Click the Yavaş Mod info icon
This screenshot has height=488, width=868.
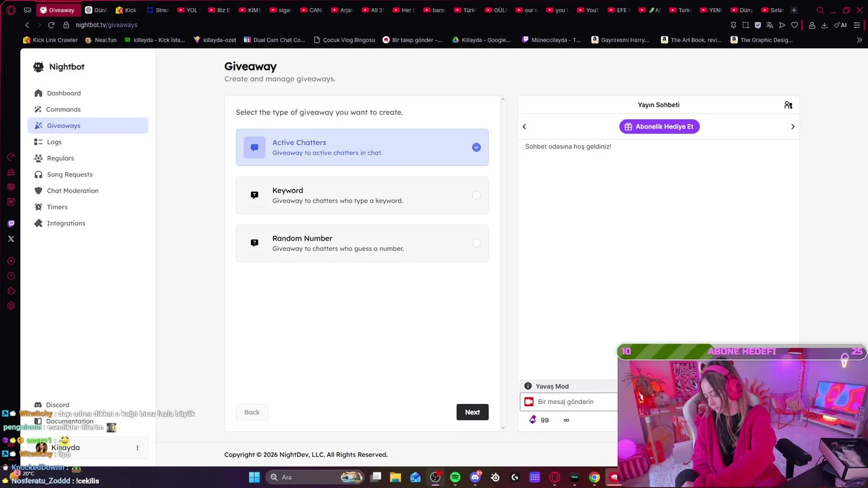[528, 386]
